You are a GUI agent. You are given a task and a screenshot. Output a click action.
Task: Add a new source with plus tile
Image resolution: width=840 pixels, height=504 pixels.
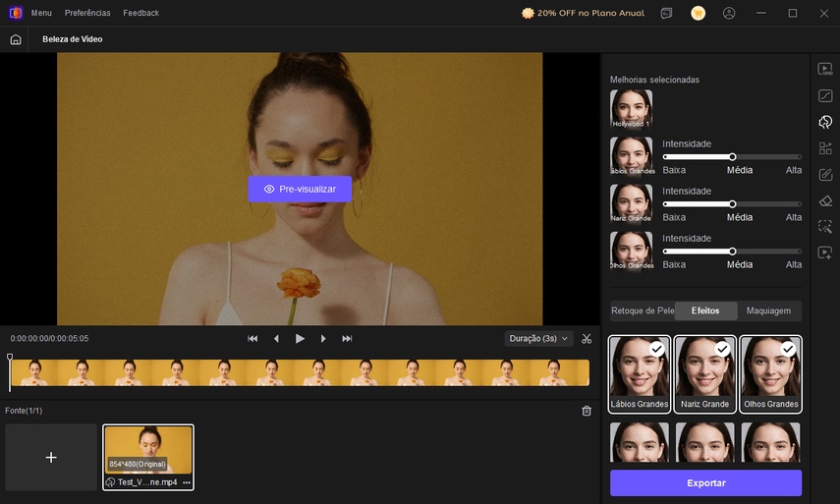coord(51,458)
